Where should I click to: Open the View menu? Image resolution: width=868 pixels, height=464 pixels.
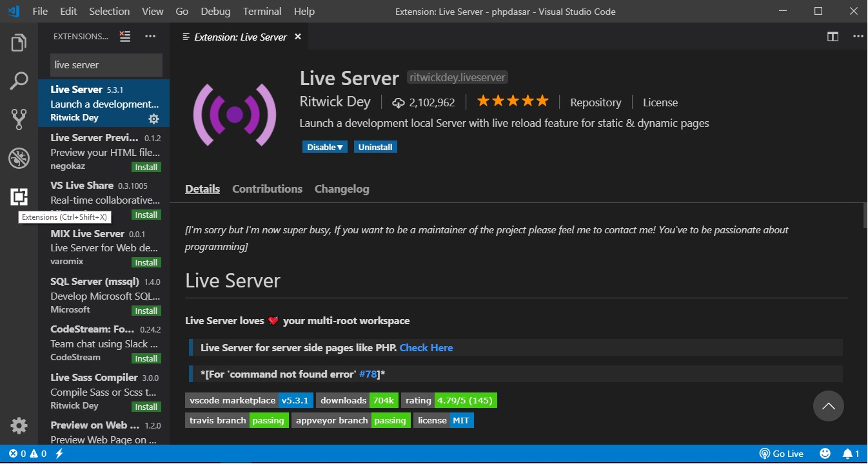tap(153, 12)
